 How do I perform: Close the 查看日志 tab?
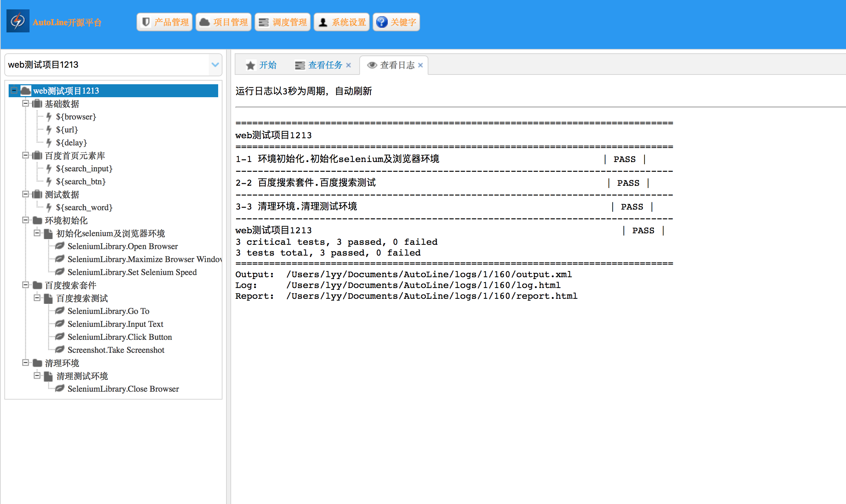[420, 65]
